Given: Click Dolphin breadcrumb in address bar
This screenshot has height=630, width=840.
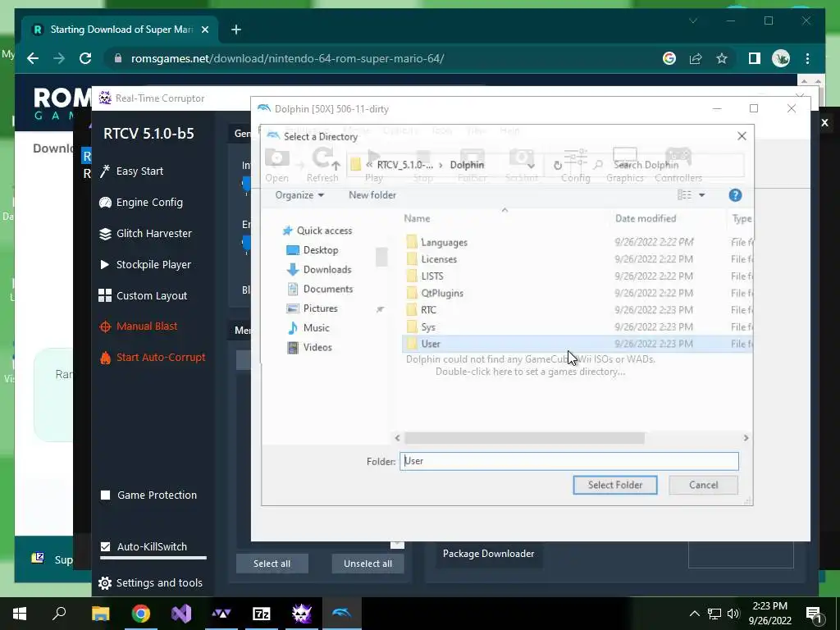Looking at the screenshot, I should (x=467, y=165).
